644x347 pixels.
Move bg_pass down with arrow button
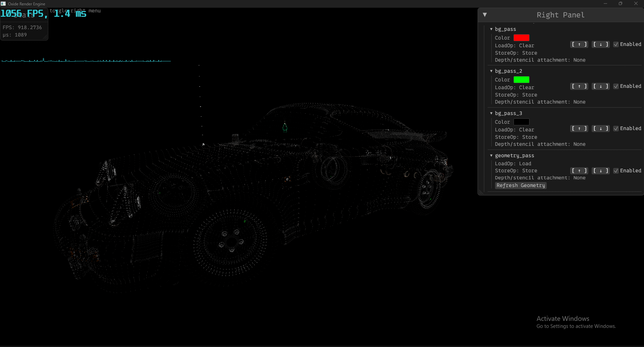601,44
